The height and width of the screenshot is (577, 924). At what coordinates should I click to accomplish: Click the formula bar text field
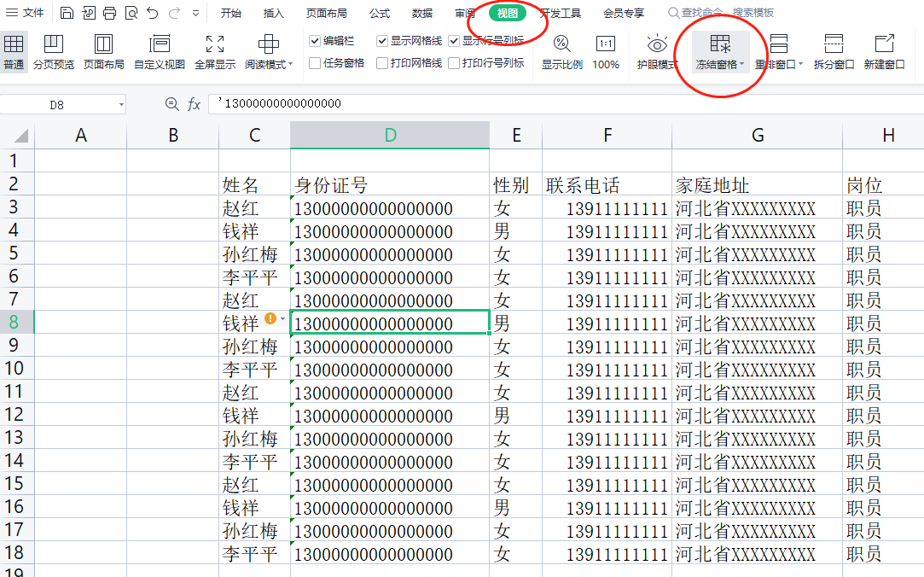566,104
